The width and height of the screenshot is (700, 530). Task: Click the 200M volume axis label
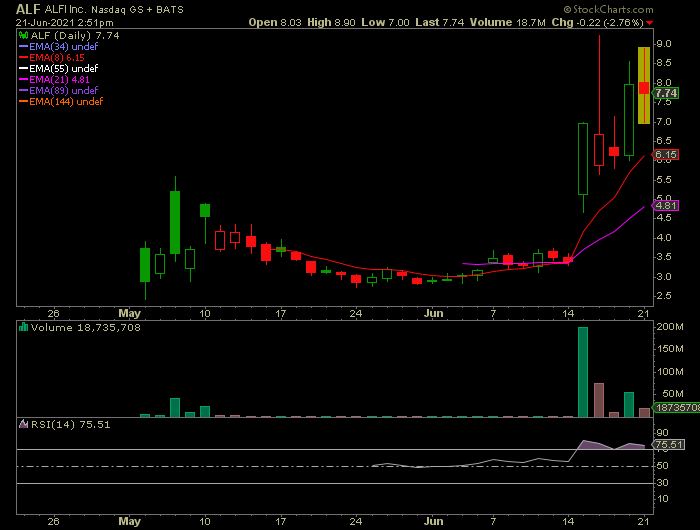pyautogui.click(x=670, y=327)
